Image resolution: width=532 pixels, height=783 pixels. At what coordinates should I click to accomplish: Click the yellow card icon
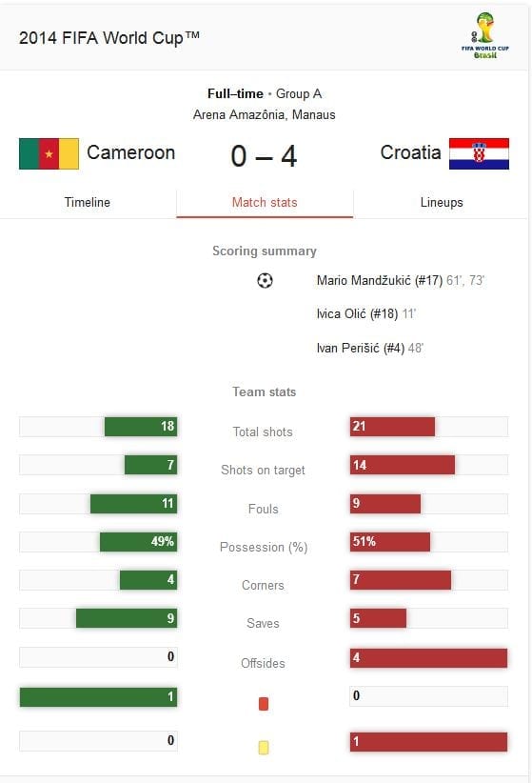tap(264, 747)
